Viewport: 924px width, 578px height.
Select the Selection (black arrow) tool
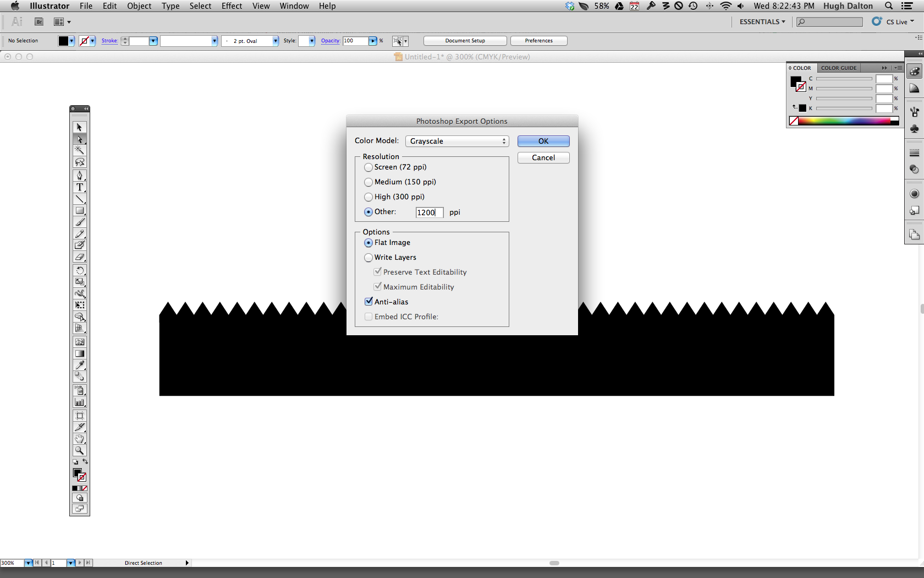click(x=80, y=127)
